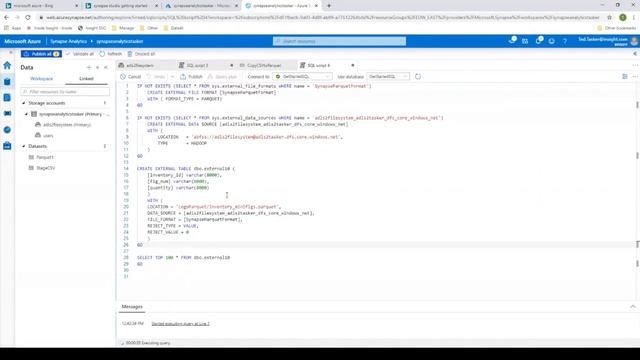Switch to the synapse studio getting started browser tab
Viewport: 640px width, 360px height.
(x=121, y=6)
